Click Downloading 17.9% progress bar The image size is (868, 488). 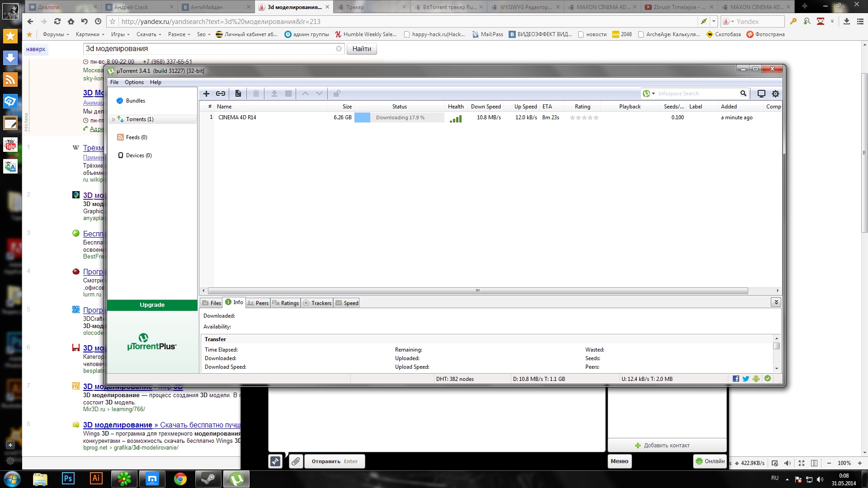coord(399,117)
